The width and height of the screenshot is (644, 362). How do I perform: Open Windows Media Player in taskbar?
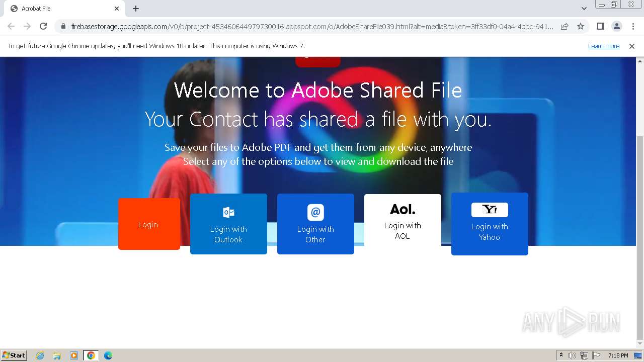[x=74, y=355]
